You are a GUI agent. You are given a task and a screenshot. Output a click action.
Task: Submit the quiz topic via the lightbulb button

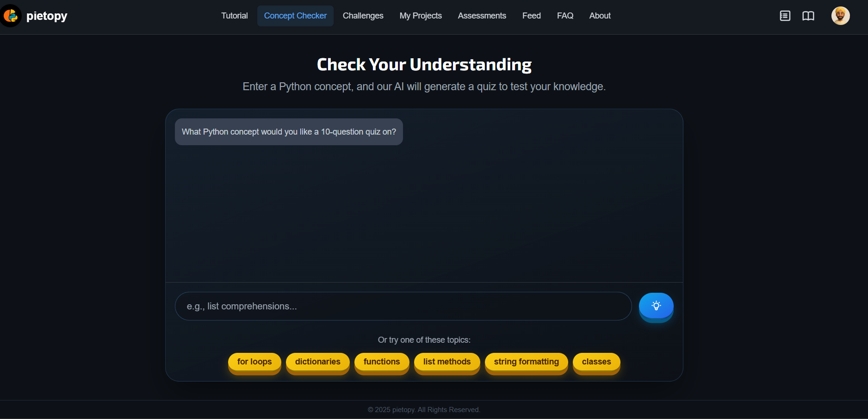(x=656, y=306)
